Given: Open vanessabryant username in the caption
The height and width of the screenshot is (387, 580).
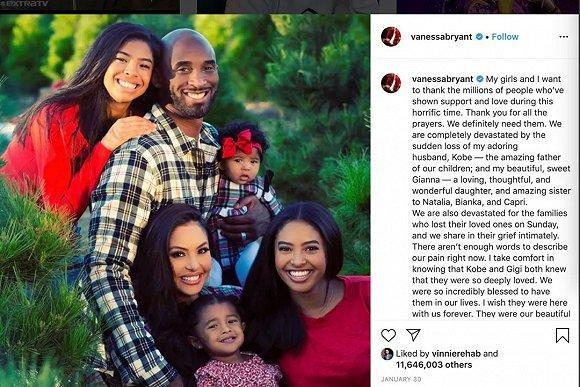Looking at the screenshot, I should (x=443, y=79).
